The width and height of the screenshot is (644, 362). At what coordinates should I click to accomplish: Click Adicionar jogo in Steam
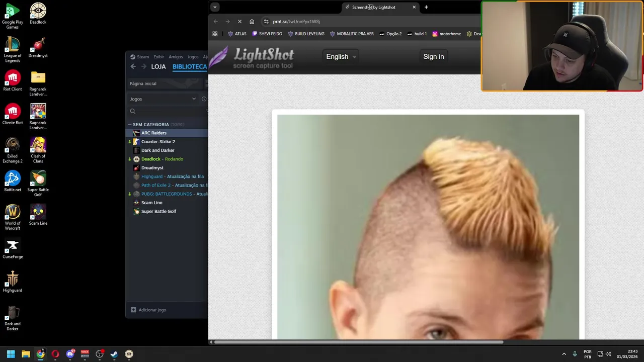tap(148, 310)
